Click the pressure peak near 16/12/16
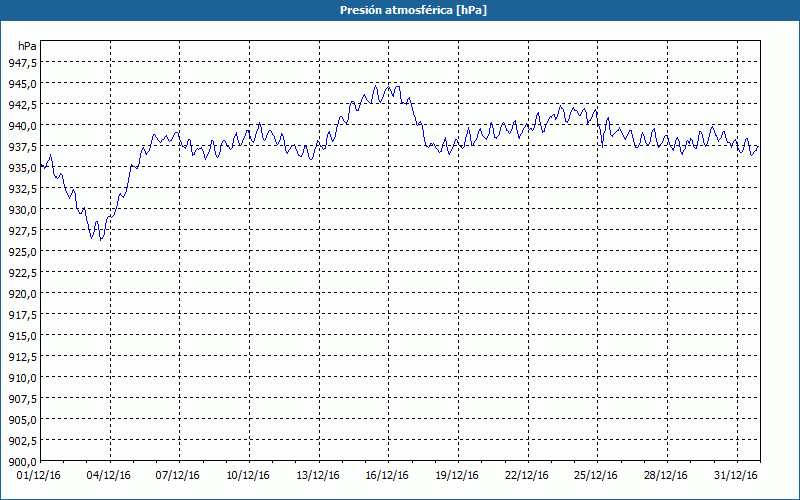The width and height of the screenshot is (800, 500). coord(376,86)
